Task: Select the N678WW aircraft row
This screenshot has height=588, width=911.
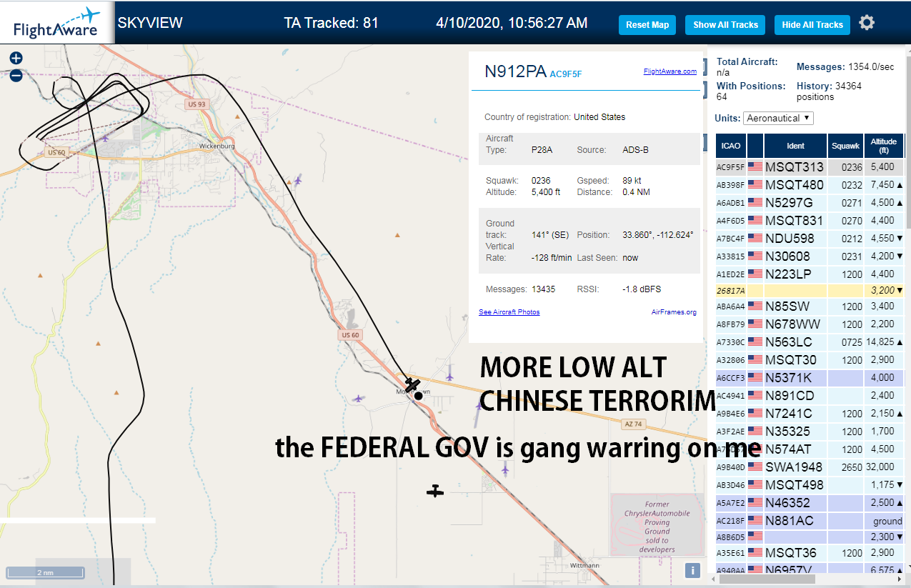Action: tap(810, 324)
